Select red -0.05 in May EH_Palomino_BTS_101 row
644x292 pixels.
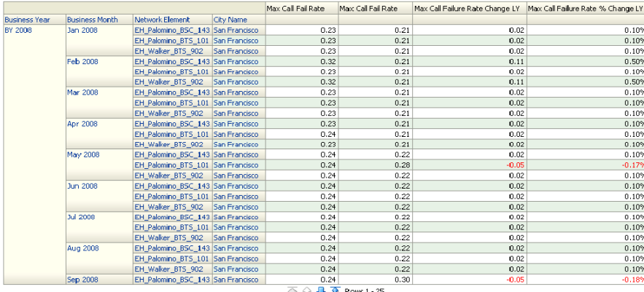(516, 165)
